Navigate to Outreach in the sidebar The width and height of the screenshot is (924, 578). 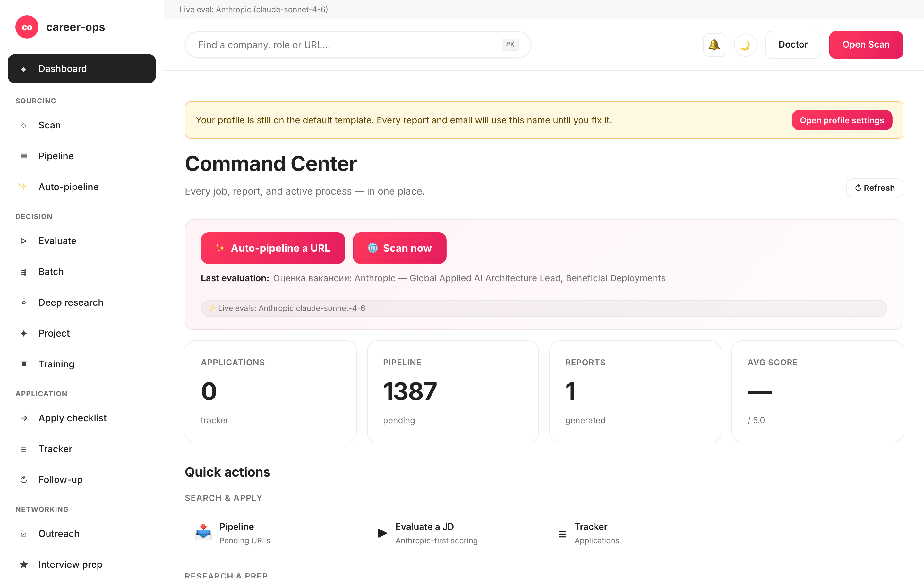pos(82,534)
